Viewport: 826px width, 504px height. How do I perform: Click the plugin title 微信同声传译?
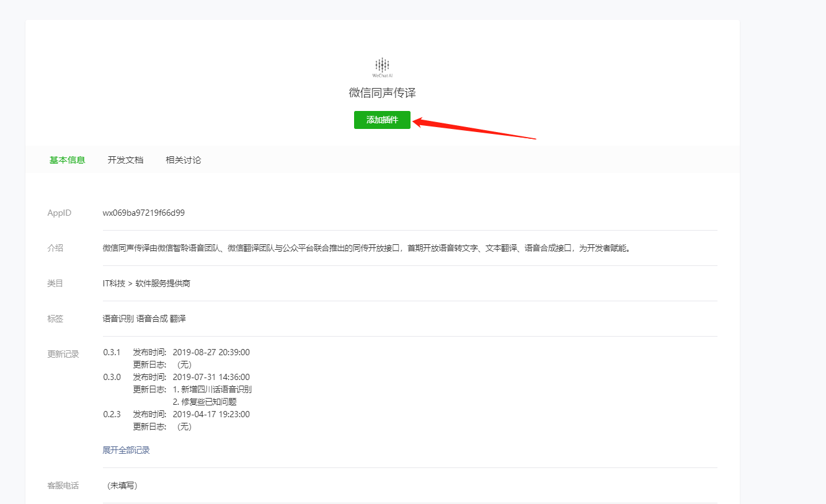(x=382, y=93)
